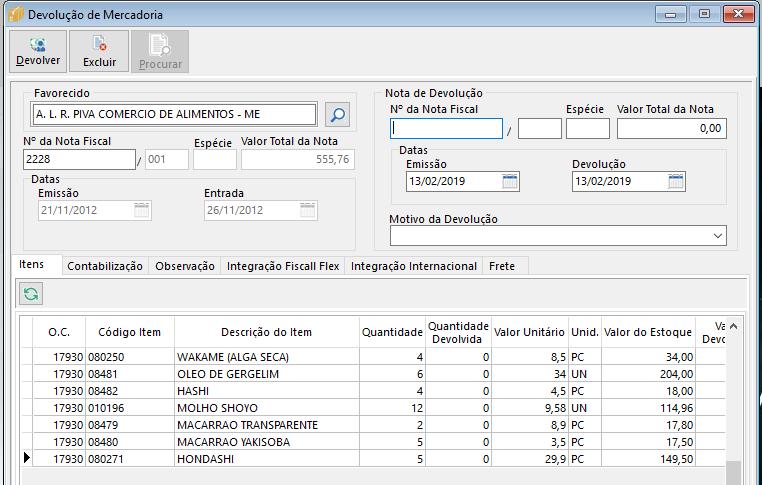
Task: Click the Quantidade Devolvida column header
Action: pyautogui.click(x=458, y=332)
